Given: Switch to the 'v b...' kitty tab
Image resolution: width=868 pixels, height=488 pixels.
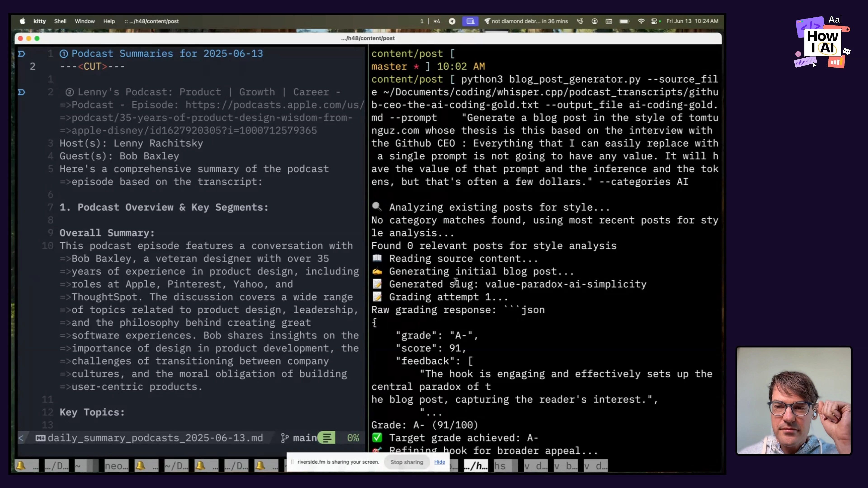Looking at the screenshot, I should (x=566, y=466).
